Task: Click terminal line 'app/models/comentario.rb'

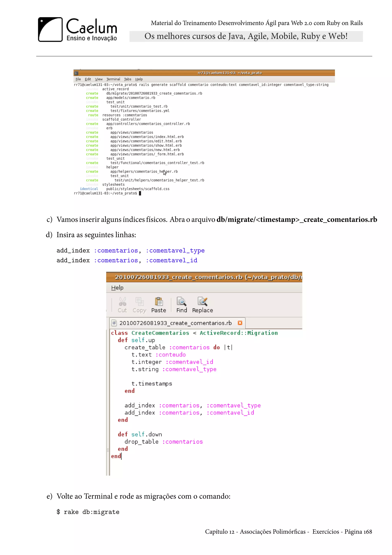Action: click(x=131, y=98)
